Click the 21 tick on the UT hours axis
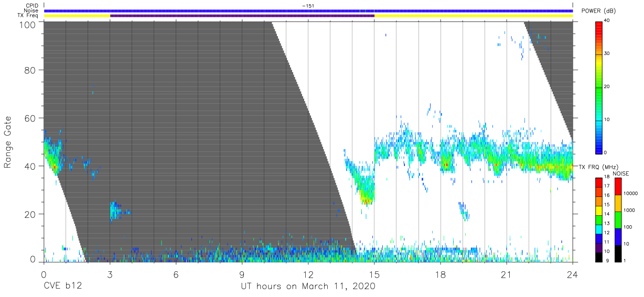644x297 pixels. 507,274
